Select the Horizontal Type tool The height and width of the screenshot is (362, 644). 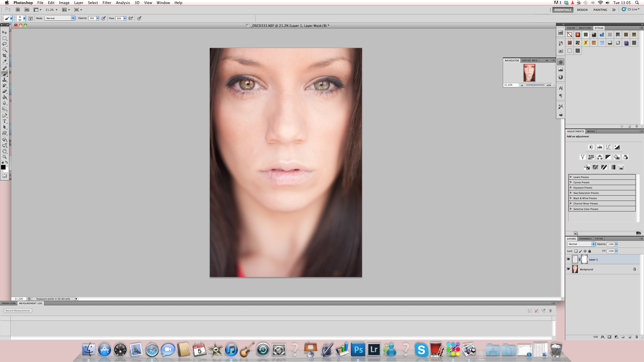click(x=5, y=121)
